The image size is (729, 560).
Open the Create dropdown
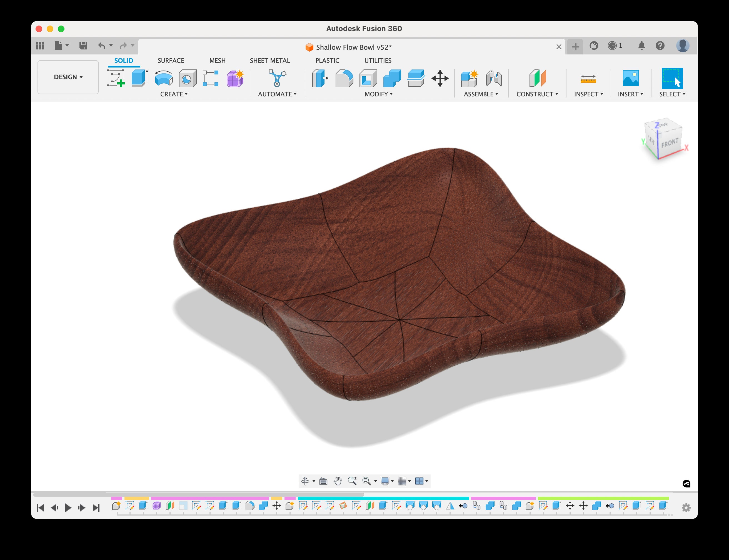click(x=173, y=94)
